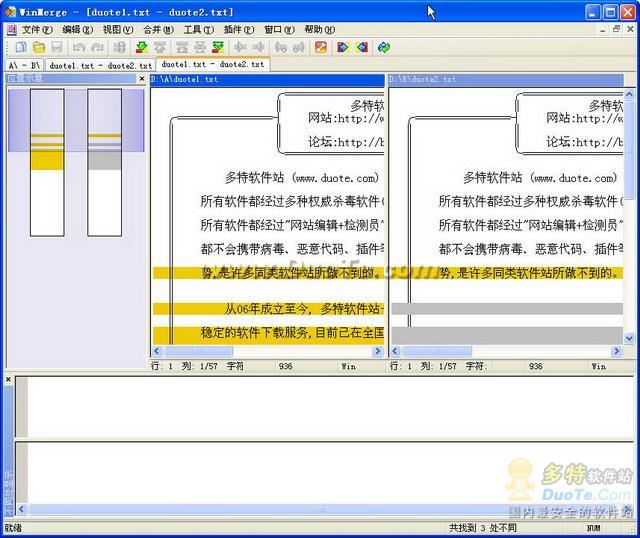Click the First difference toolbar icon
The image size is (640, 538).
coord(182,47)
